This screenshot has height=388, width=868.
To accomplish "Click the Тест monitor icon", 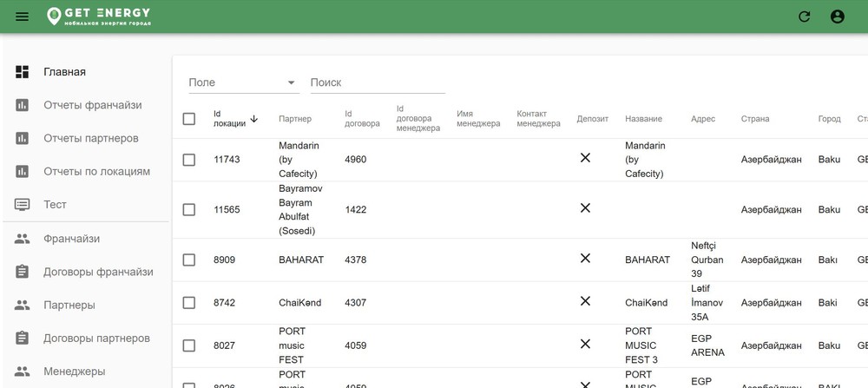I will point(23,205).
